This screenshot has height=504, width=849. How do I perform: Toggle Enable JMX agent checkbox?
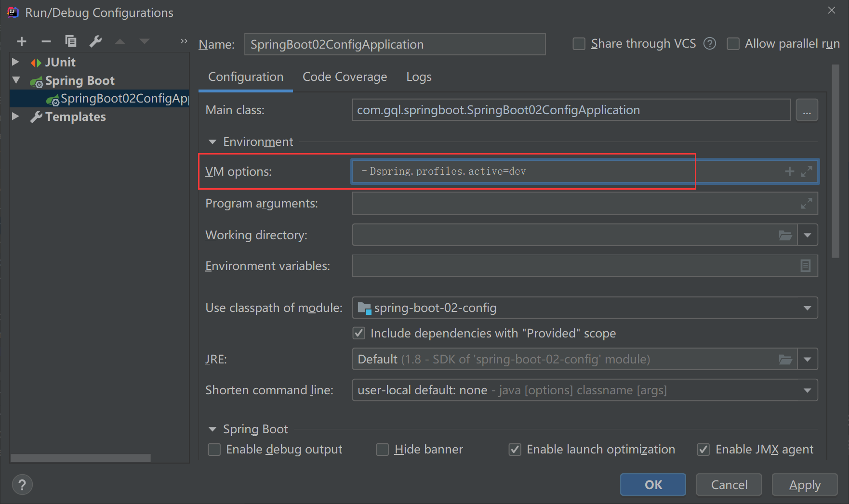(703, 450)
